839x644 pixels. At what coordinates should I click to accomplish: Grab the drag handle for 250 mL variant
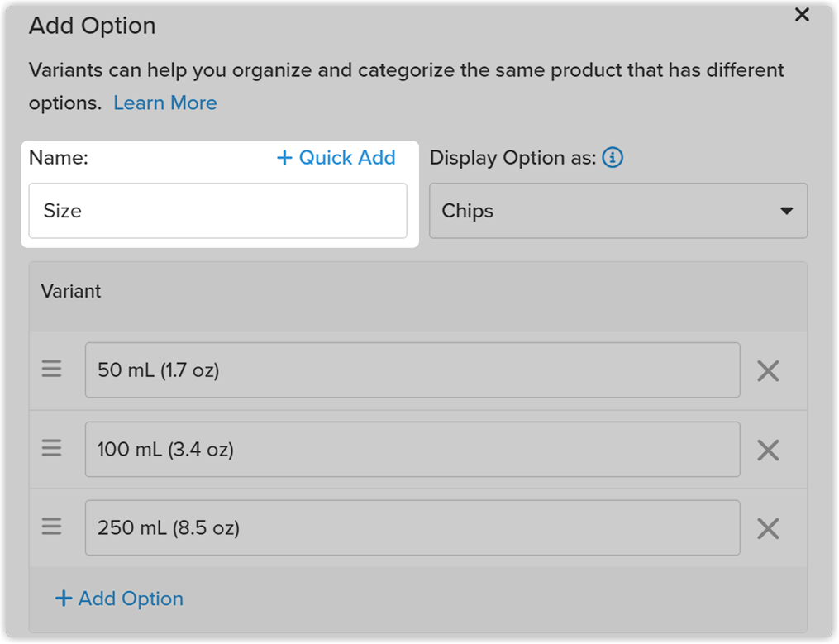52,527
